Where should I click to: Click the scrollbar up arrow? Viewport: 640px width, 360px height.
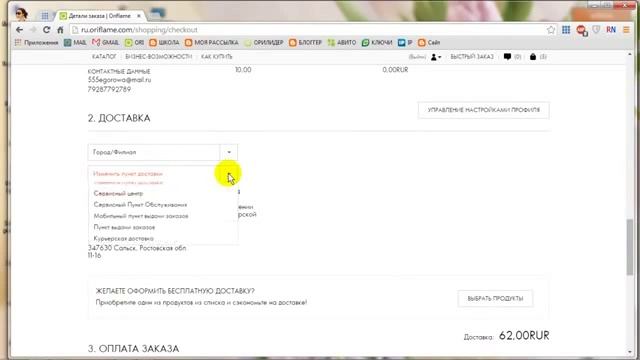click(630, 54)
